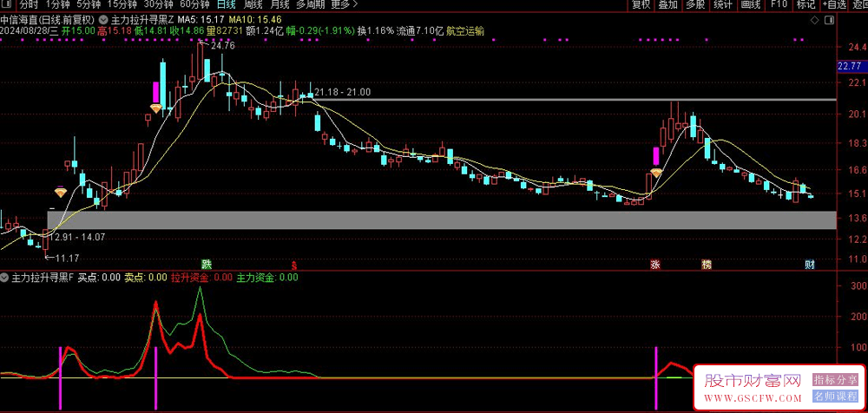Click the 返回 button
This screenshot has height=413, width=868.
859,5
